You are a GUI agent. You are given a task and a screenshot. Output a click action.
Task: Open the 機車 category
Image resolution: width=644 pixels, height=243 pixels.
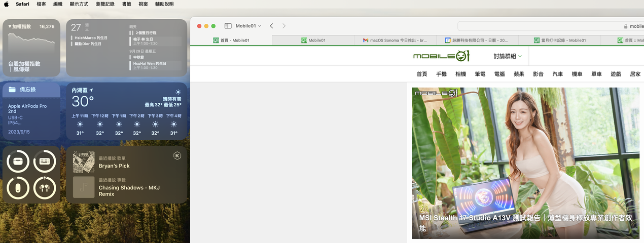point(577,74)
